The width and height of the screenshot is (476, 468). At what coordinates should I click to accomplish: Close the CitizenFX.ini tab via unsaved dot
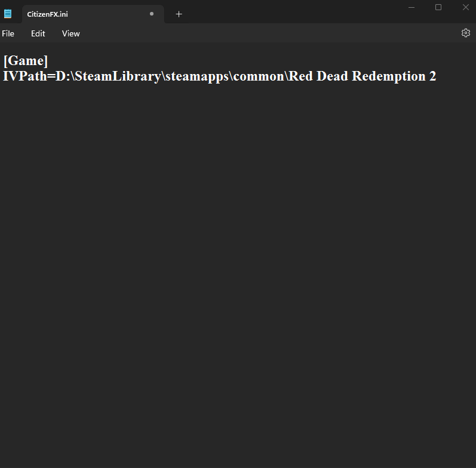[152, 14]
